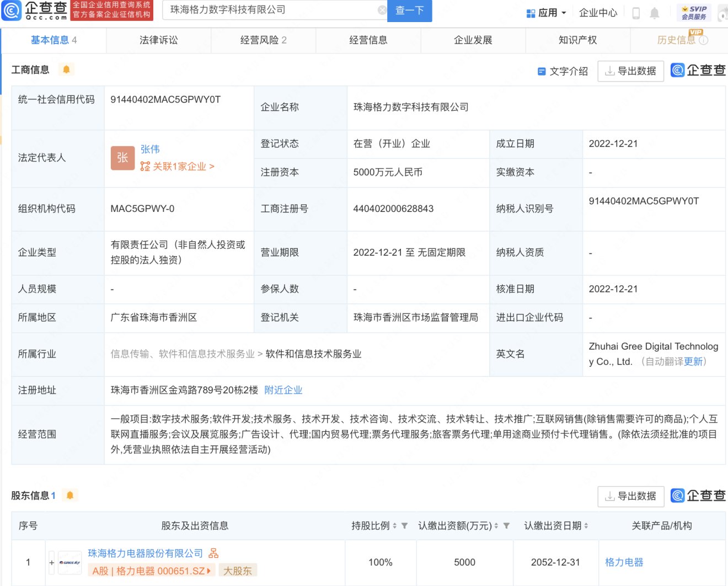
Task: Expand 关联1家企业 for 张伟
Action: coord(178,167)
